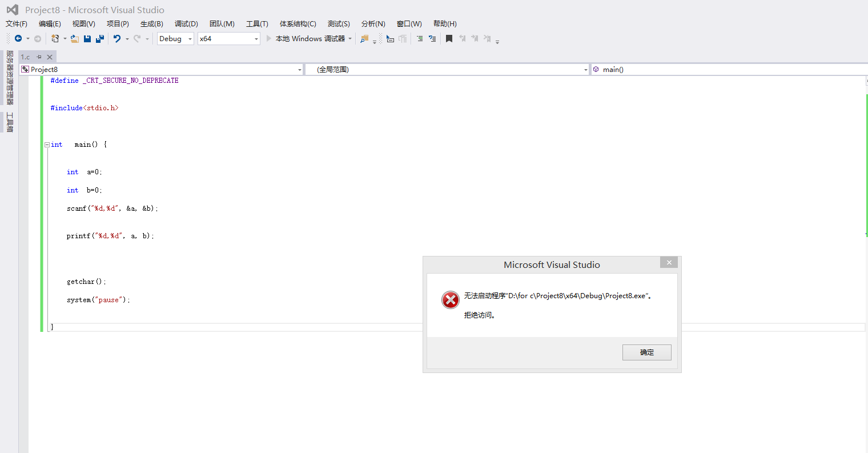Undo the last edit with Undo icon
The width and height of the screenshot is (868, 453).
[117, 39]
